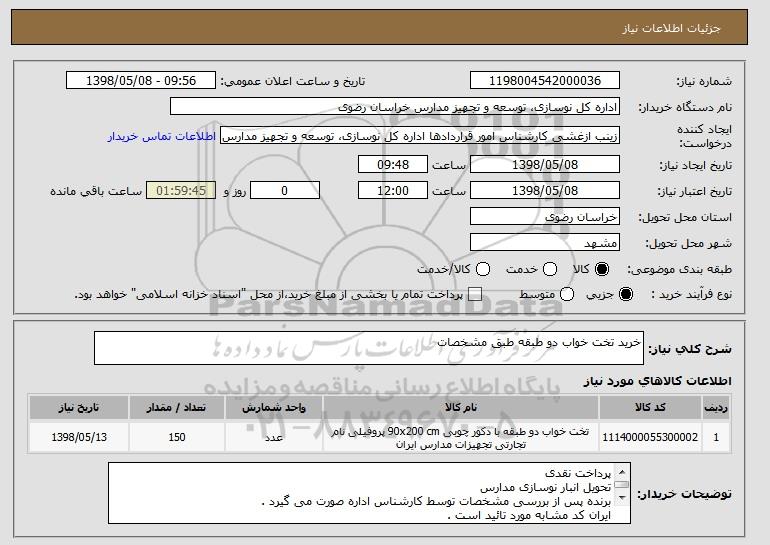
Task: Click the تاریخ نیاز column header
Action: (79, 408)
